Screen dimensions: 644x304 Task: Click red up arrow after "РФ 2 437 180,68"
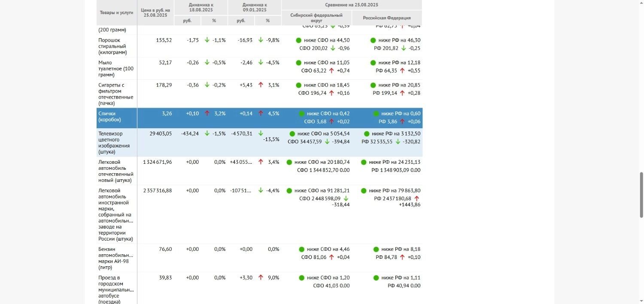pyautogui.click(x=416, y=199)
